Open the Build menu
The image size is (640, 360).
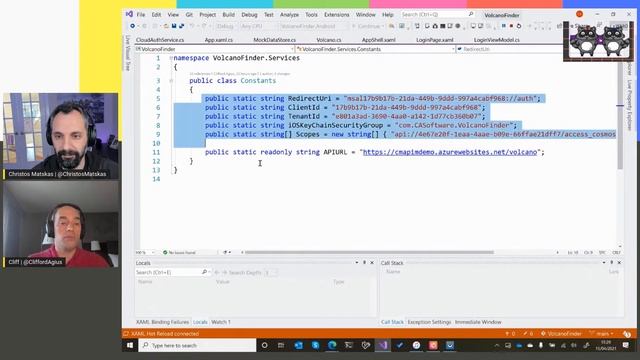pyautogui.click(x=229, y=15)
